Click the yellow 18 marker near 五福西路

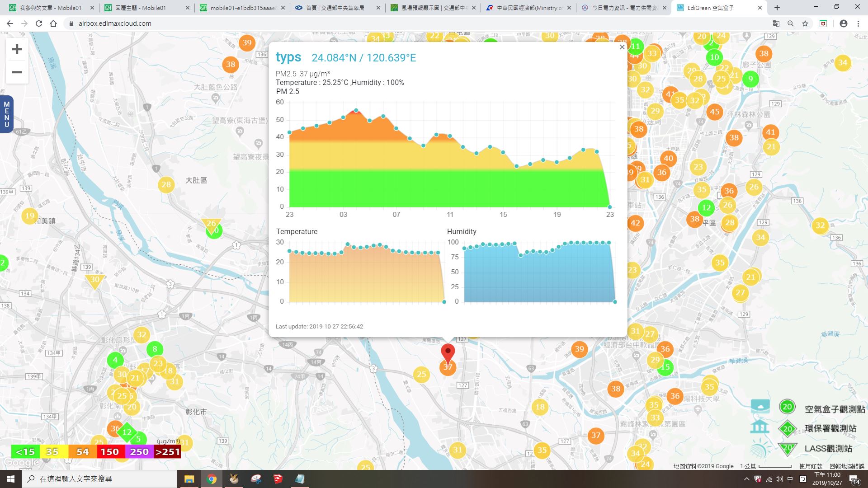(x=540, y=407)
